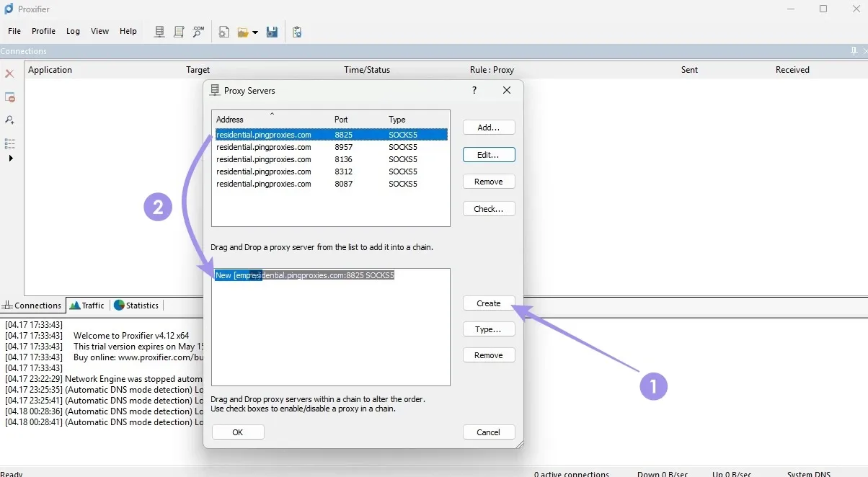Open Proxy Servers toolbar icon

pos(160,32)
